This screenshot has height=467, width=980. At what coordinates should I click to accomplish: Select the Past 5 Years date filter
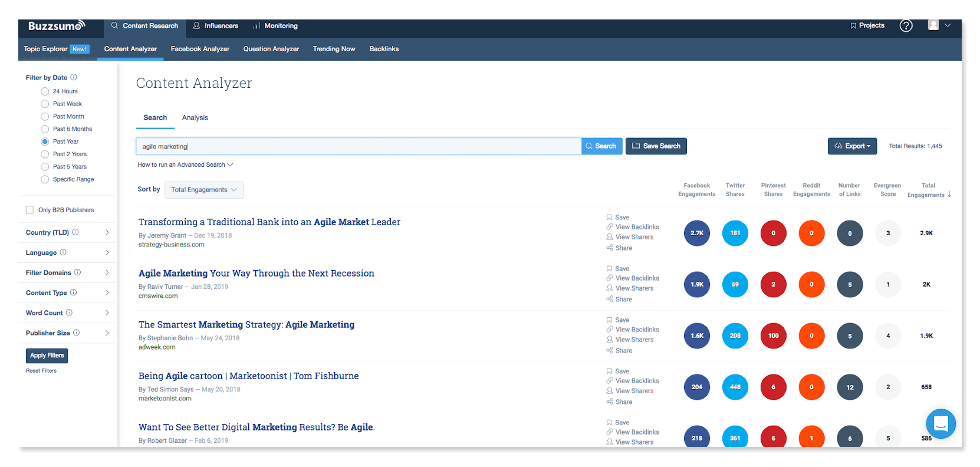pyautogui.click(x=45, y=166)
